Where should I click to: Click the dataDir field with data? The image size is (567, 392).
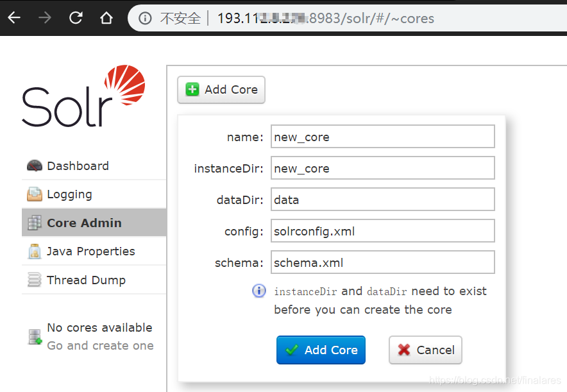382,200
